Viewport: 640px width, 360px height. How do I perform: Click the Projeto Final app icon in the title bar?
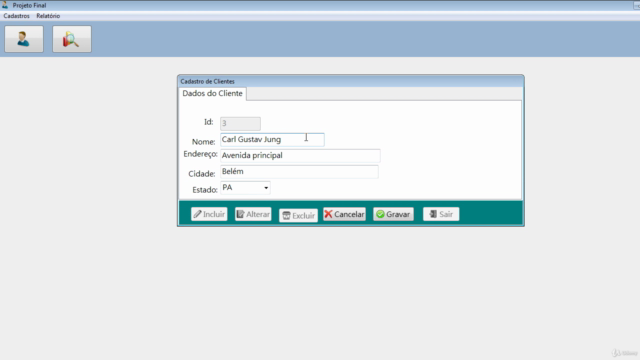[x=5, y=5]
